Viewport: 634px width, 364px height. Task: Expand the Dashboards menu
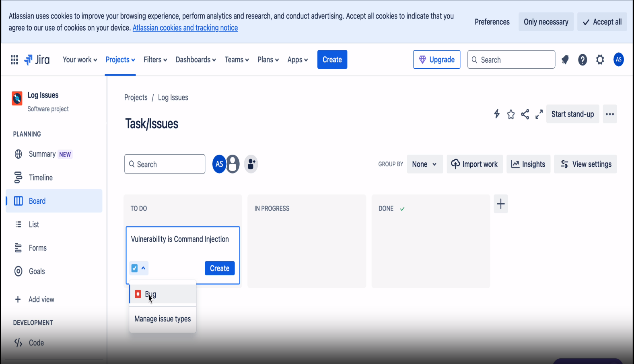click(x=196, y=60)
